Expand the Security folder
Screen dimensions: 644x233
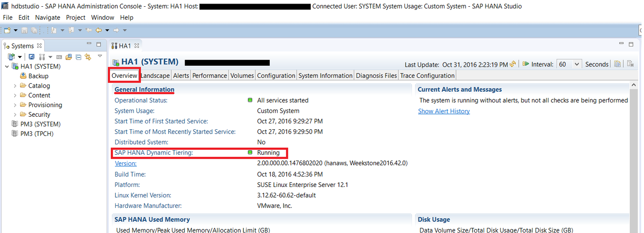pos(15,114)
